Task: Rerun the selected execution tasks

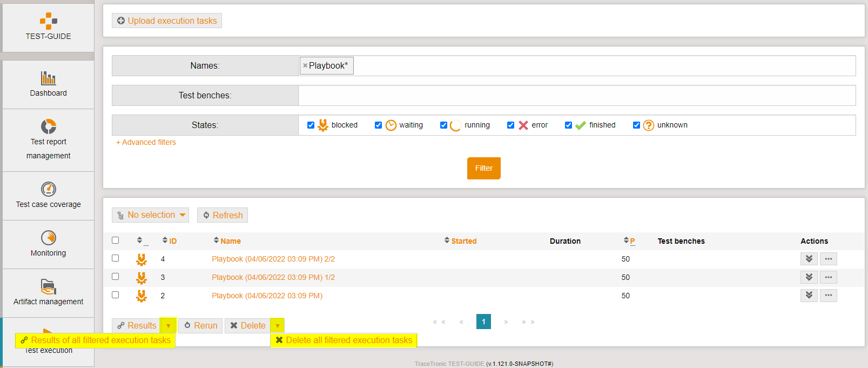Action: pyautogui.click(x=200, y=325)
